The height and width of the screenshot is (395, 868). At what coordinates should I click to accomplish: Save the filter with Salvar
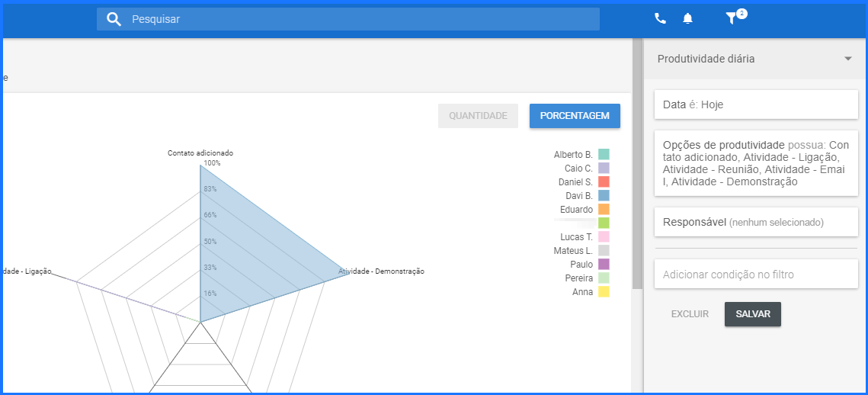[x=753, y=314]
